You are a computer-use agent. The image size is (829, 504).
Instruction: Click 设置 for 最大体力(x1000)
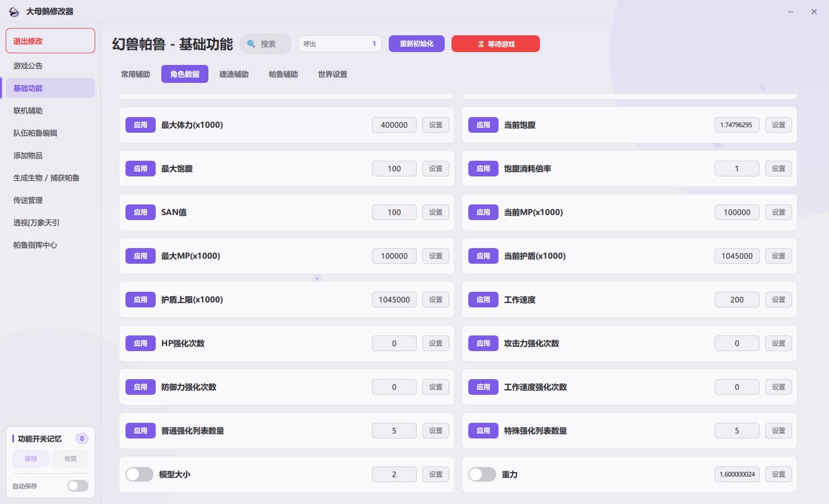click(x=436, y=125)
